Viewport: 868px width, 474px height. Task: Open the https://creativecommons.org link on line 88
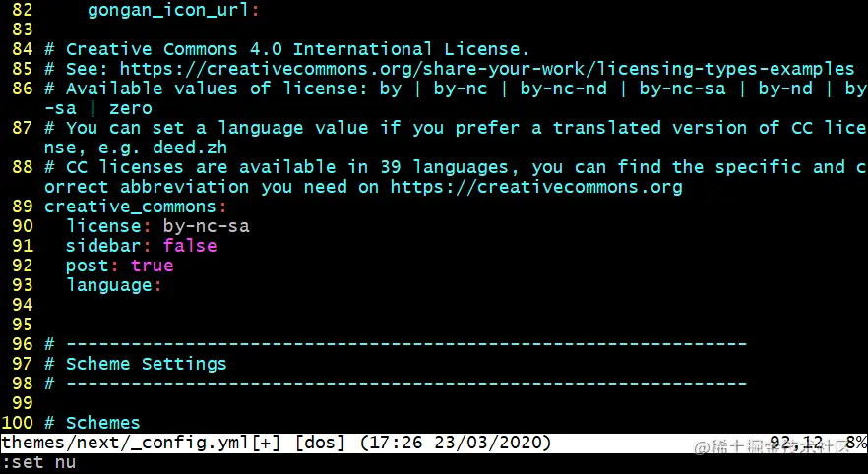point(535,187)
